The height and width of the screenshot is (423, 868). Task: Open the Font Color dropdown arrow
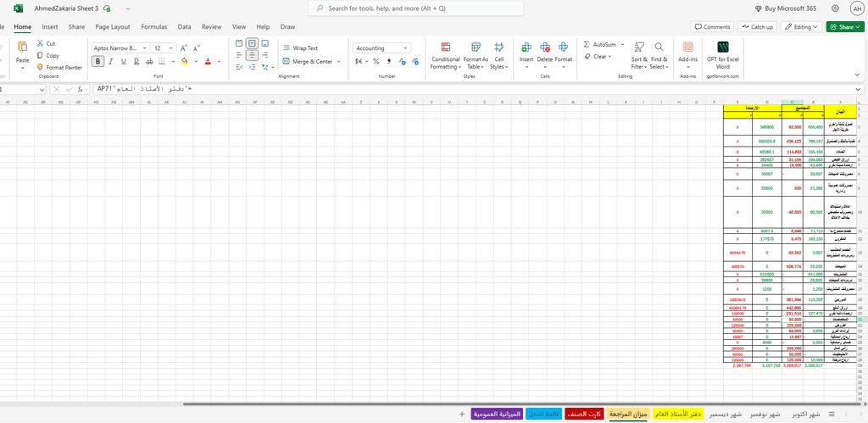coord(220,61)
